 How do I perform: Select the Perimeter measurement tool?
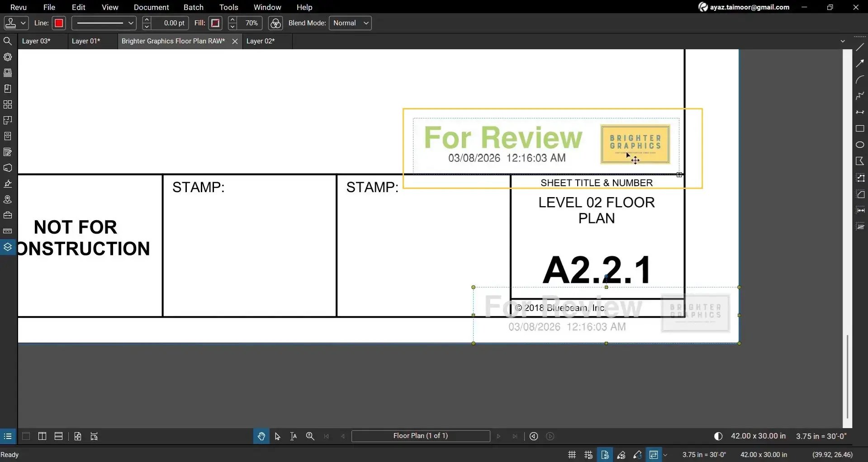coord(860,178)
